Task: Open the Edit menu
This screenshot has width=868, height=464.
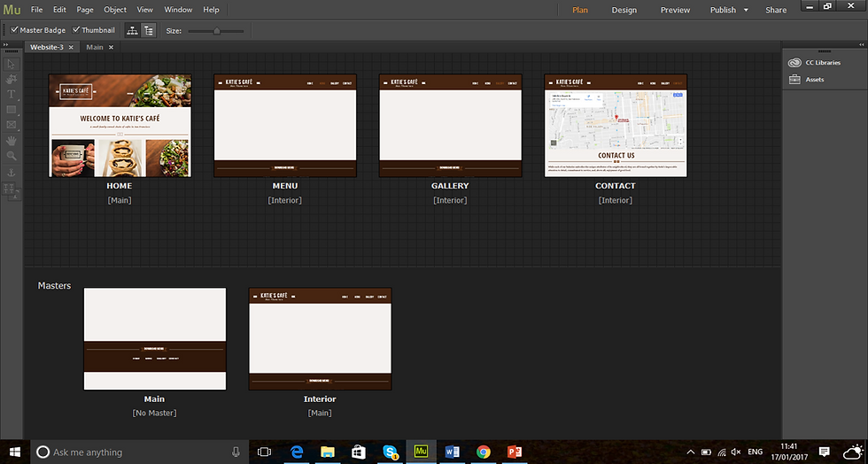Action: 59,10
